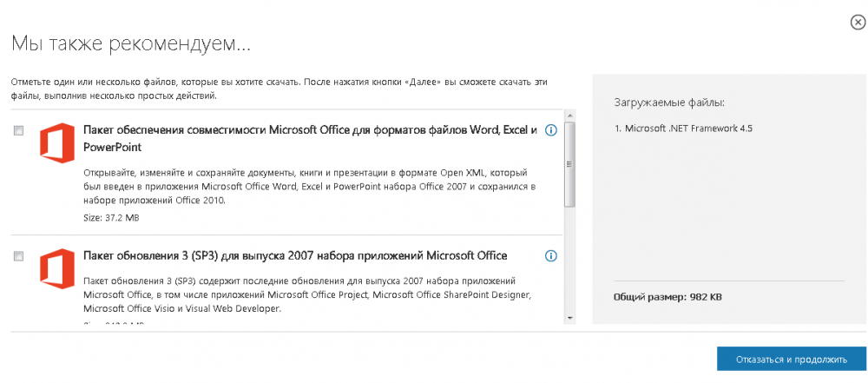Viewport: 868px width, 383px height.
Task: Click the scroll down arrow of the list
Action: pos(569,318)
